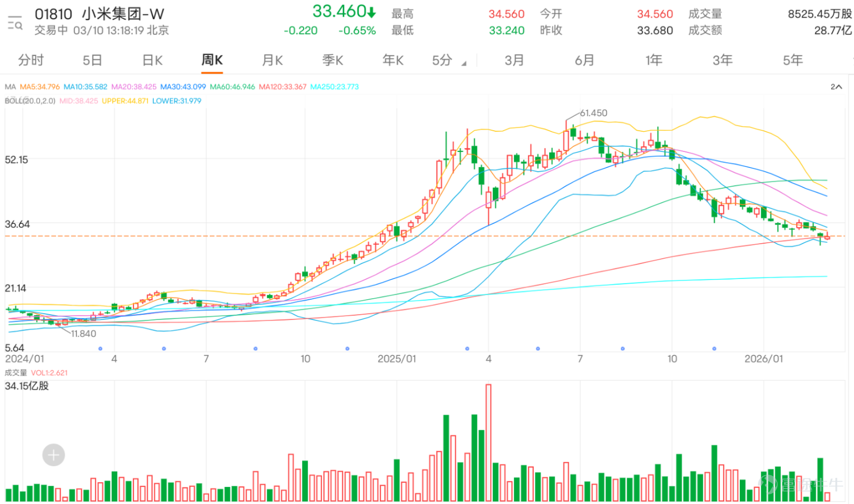Click the MA10:35.582 indicator label
The width and height of the screenshot is (854, 504).
point(85,86)
